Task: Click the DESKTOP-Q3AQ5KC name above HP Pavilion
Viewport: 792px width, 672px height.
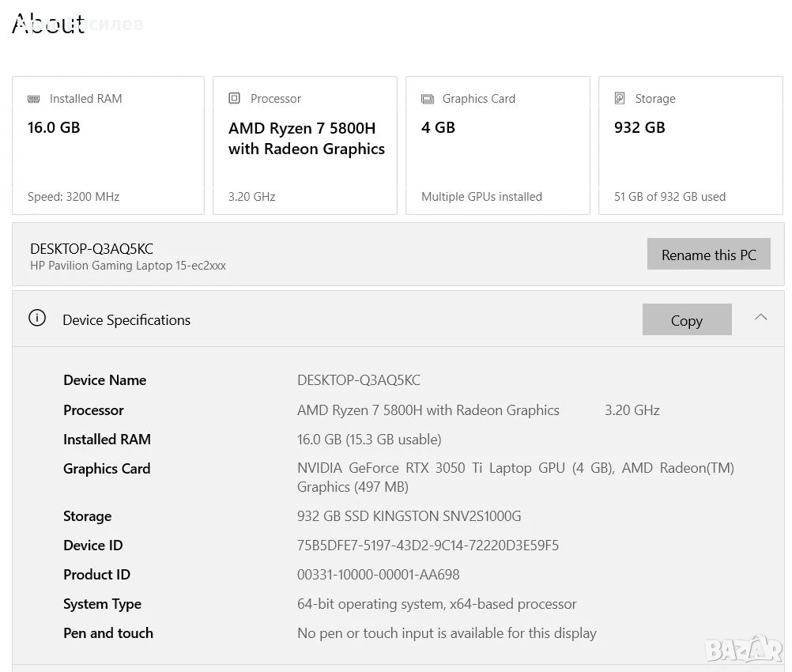Action: click(92, 248)
